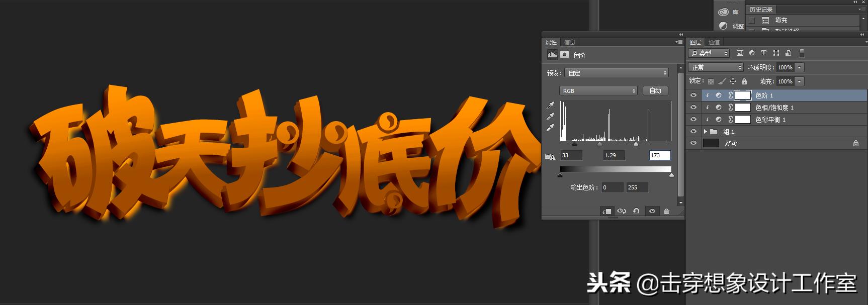Click the clip to layer icon
The height and width of the screenshot is (305, 868).
[x=607, y=212]
